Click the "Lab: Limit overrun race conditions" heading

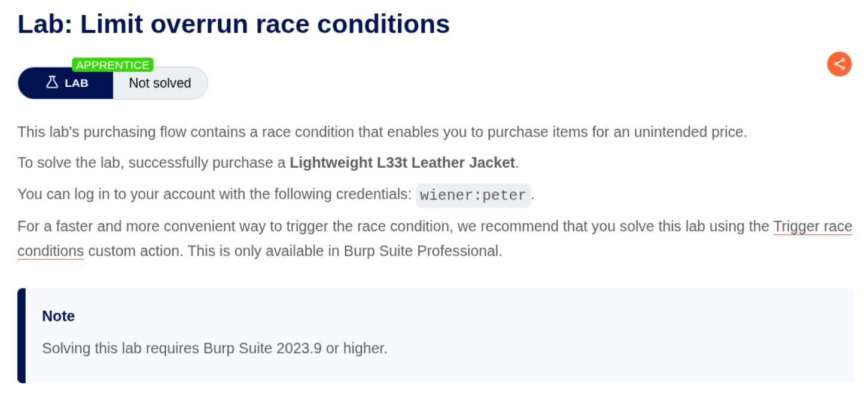click(x=233, y=25)
